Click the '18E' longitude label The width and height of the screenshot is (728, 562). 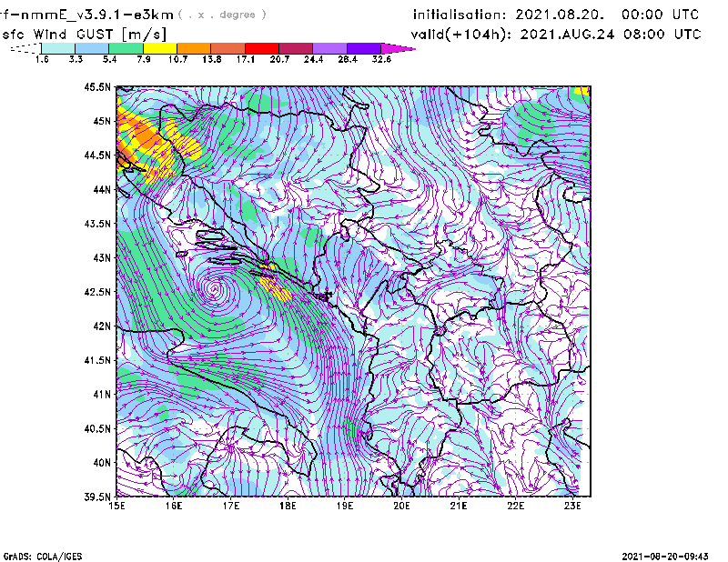[288, 506]
